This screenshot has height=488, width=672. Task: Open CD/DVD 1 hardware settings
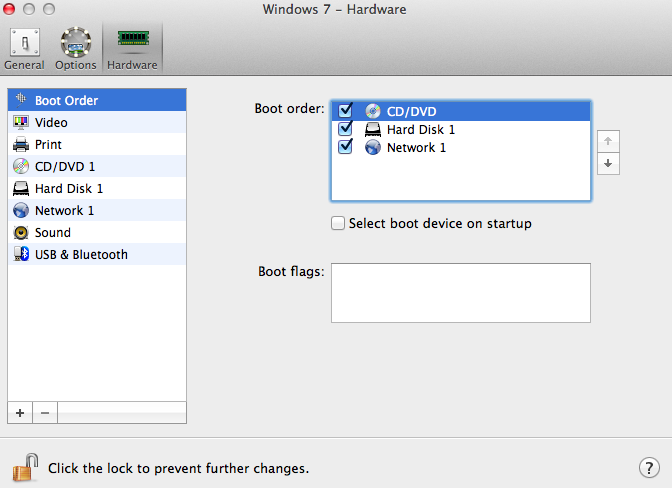pos(97,166)
